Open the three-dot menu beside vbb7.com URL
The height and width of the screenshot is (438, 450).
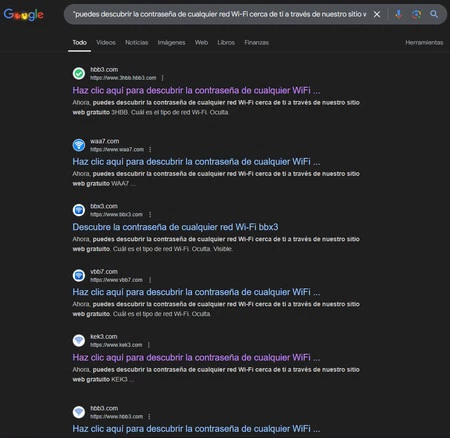(x=150, y=280)
